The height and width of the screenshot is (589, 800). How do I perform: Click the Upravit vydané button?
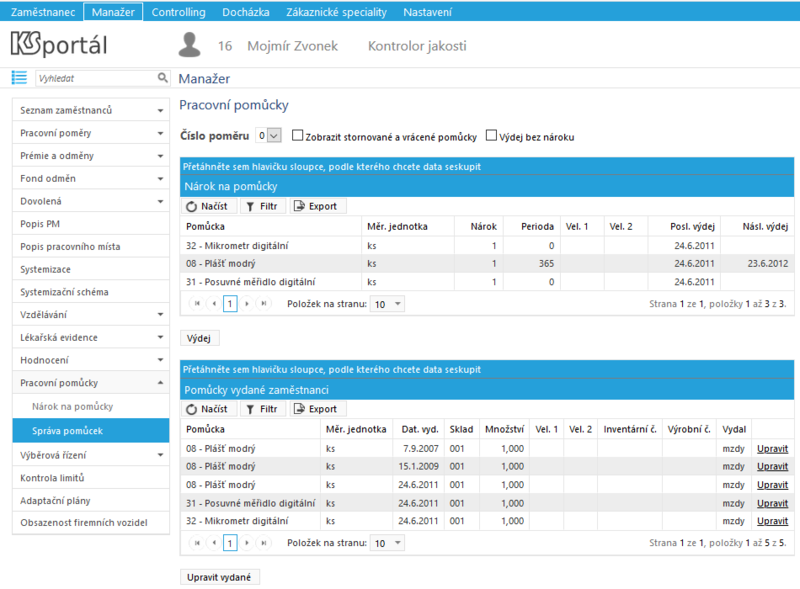pyautogui.click(x=219, y=577)
